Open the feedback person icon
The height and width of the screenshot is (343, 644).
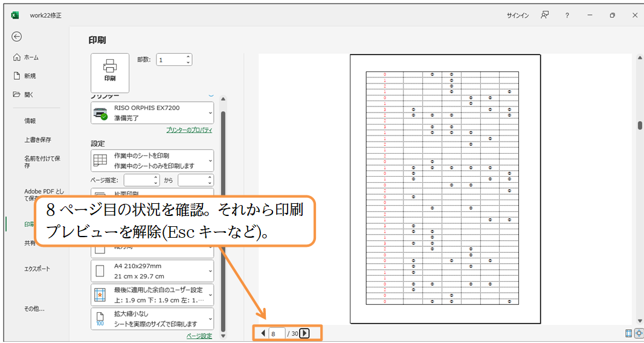pos(544,15)
